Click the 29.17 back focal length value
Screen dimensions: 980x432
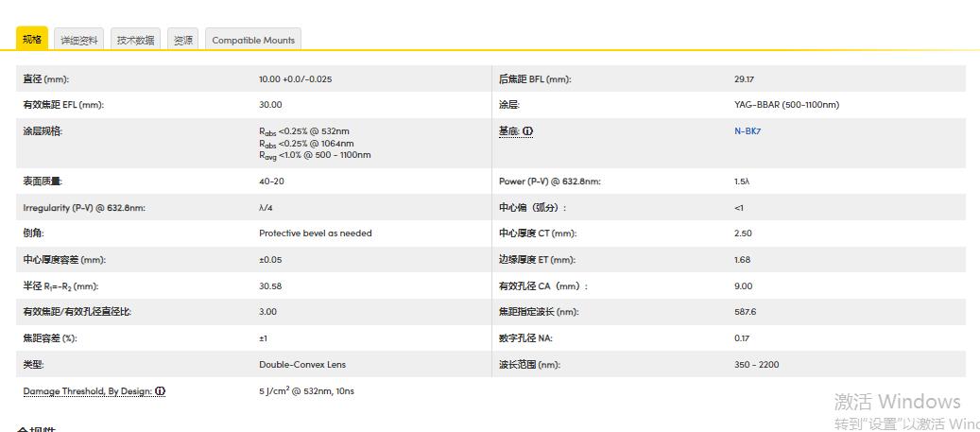(x=744, y=79)
